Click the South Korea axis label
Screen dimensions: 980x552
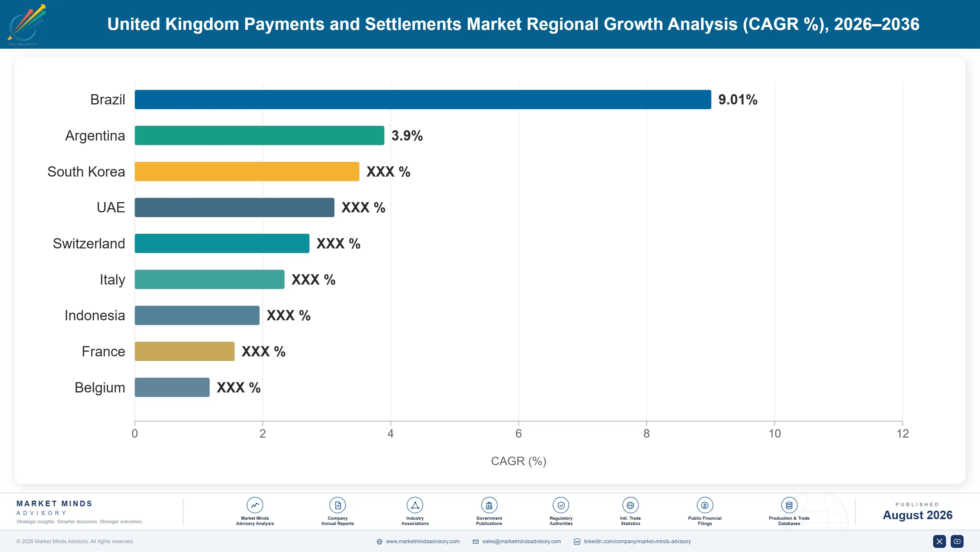(x=86, y=171)
